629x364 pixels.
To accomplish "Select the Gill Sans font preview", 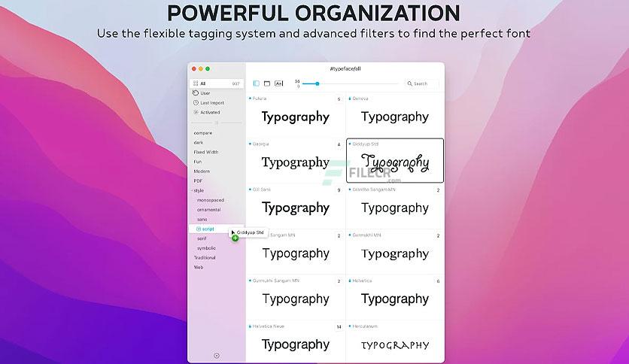I will coord(296,208).
